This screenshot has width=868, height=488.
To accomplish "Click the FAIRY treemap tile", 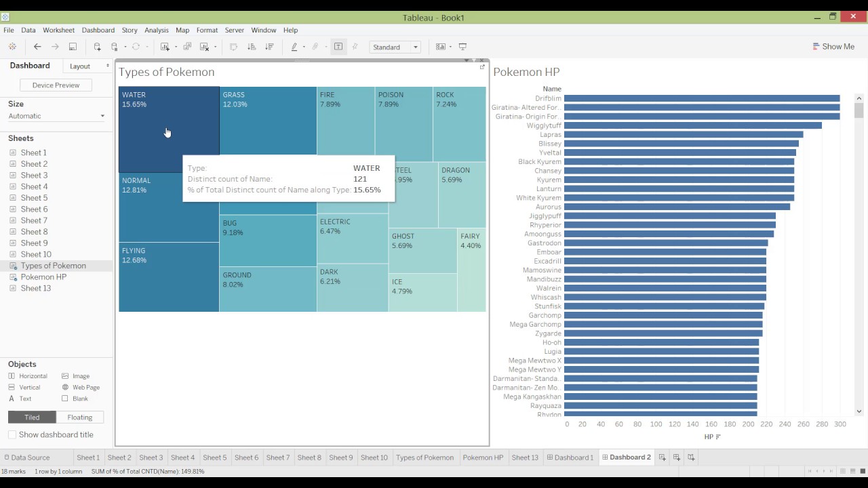I will click(471, 270).
